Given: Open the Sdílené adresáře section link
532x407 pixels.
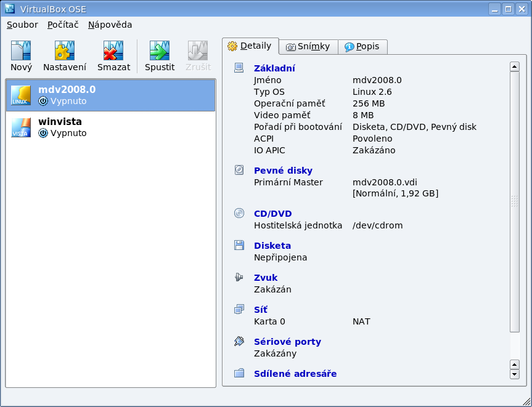Looking at the screenshot, I should click(295, 374).
